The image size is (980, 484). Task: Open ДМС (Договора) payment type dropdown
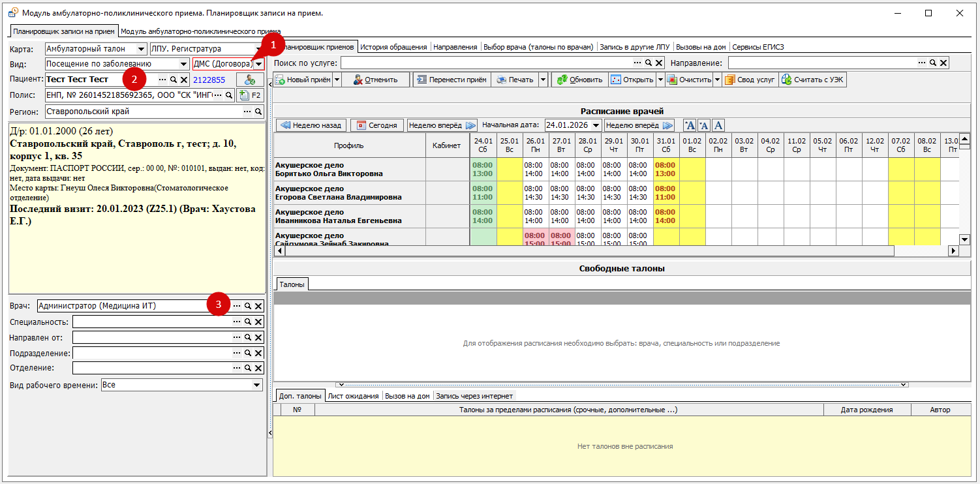pos(259,64)
